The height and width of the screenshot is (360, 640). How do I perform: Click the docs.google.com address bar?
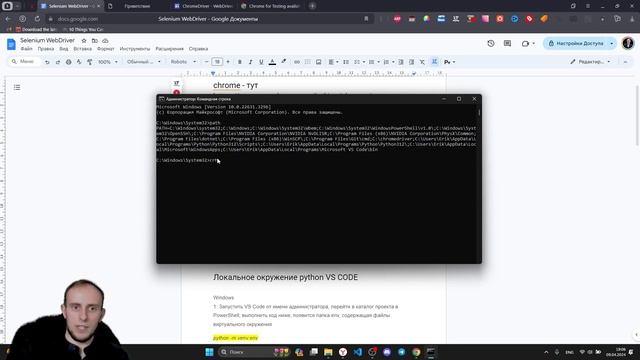click(208, 19)
